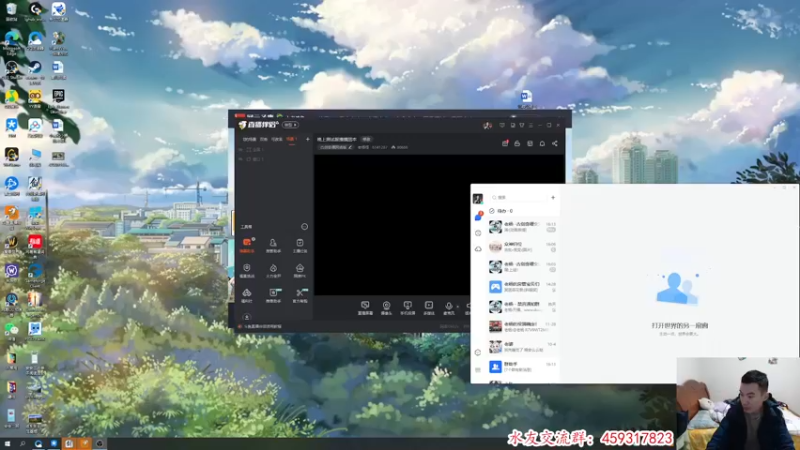The height and width of the screenshot is (450, 800).
Task: Open the flame-shaped tool in streaming toolbox
Action: [273, 270]
